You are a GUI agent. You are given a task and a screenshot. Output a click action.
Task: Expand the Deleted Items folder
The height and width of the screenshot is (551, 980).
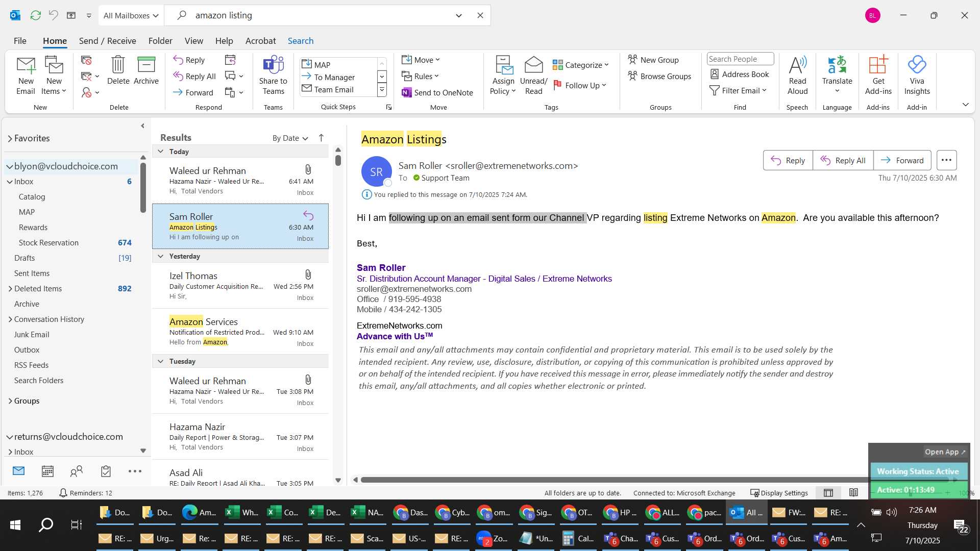pyautogui.click(x=10, y=289)
